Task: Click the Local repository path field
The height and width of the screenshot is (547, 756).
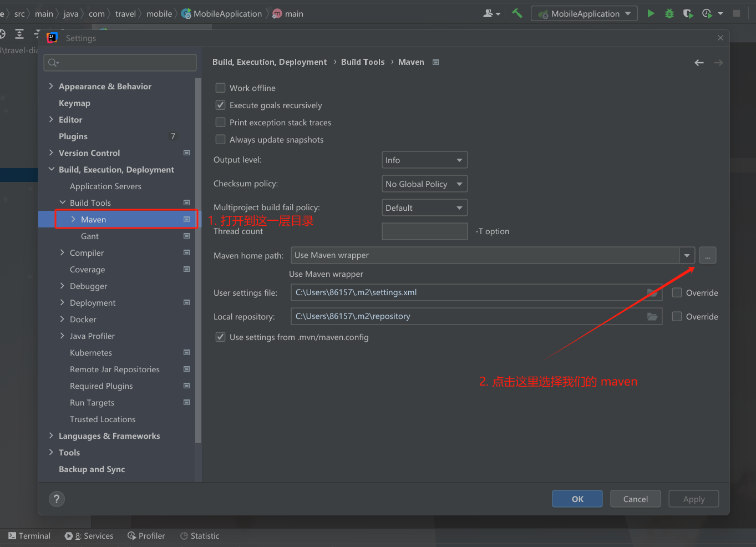Action: pos(476,316)
